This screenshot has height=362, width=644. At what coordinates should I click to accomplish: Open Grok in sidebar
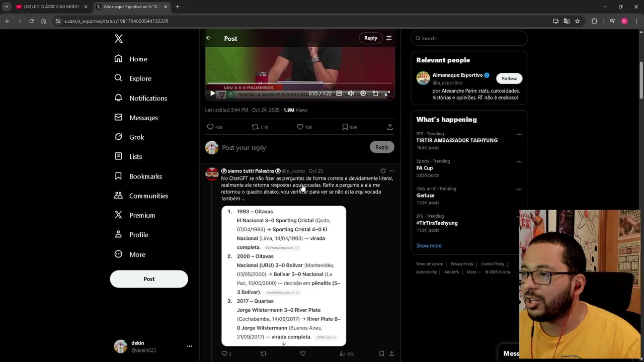coord(129,137)
